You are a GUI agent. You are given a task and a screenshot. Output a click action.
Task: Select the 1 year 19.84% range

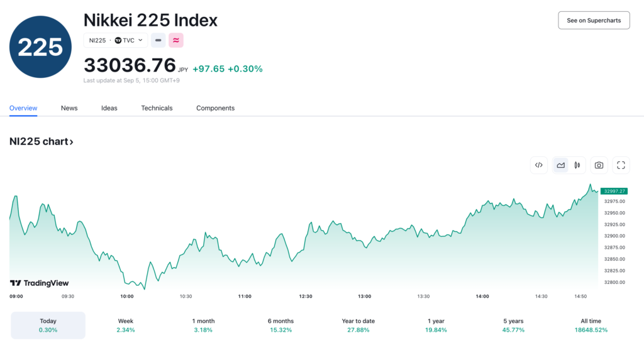[x=436, y=325]
